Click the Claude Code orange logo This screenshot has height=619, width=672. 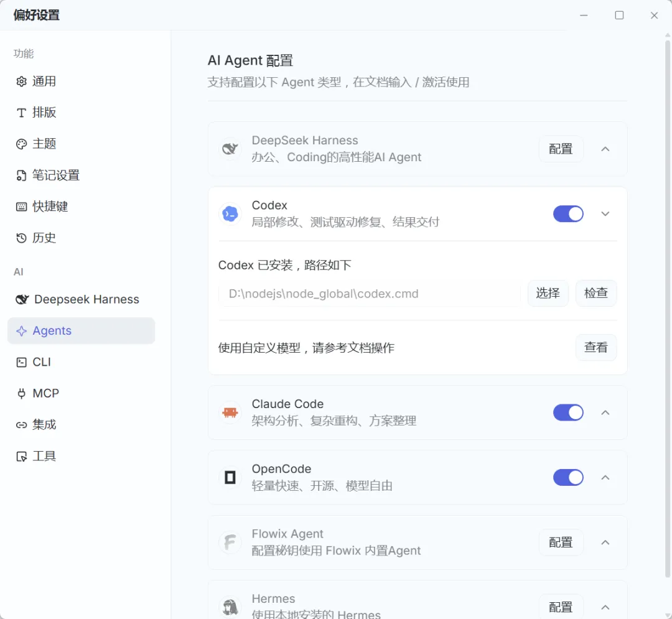pyautogui.click(x=230, y=412)
